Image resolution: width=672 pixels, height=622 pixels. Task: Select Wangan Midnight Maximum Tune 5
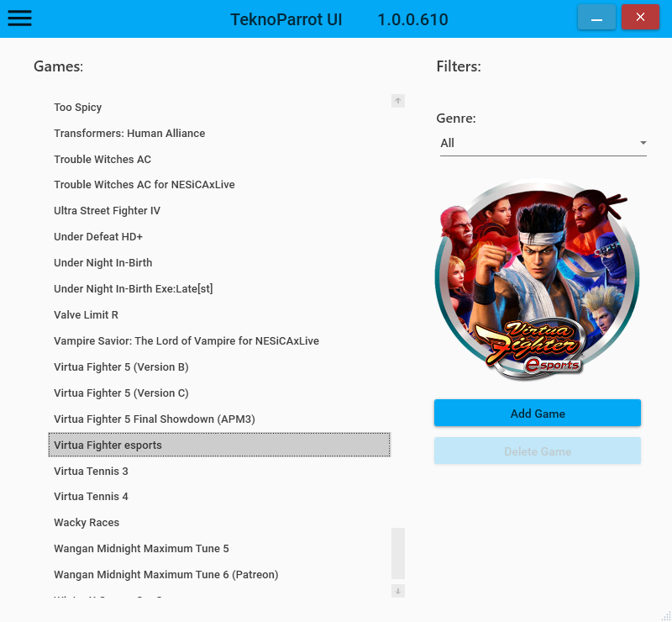(x=219, y=549)
